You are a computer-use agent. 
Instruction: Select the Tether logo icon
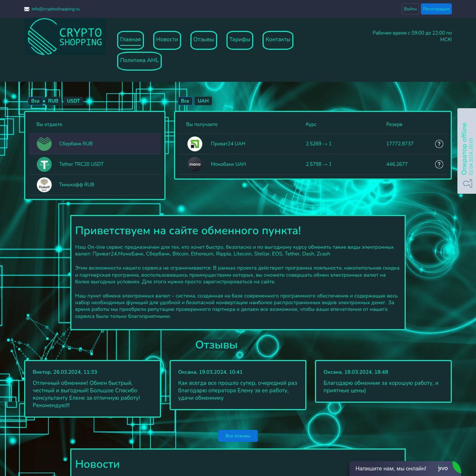tap(44, 164)
